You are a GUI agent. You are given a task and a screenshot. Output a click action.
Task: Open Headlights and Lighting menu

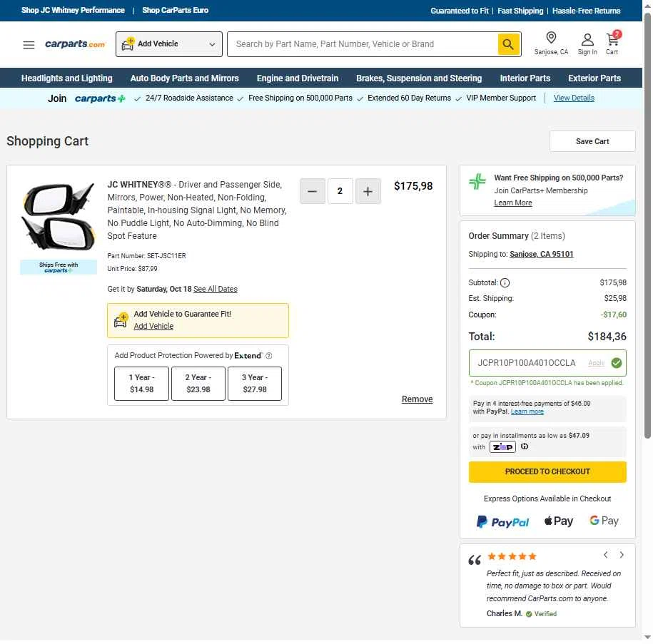click(67, 78)
